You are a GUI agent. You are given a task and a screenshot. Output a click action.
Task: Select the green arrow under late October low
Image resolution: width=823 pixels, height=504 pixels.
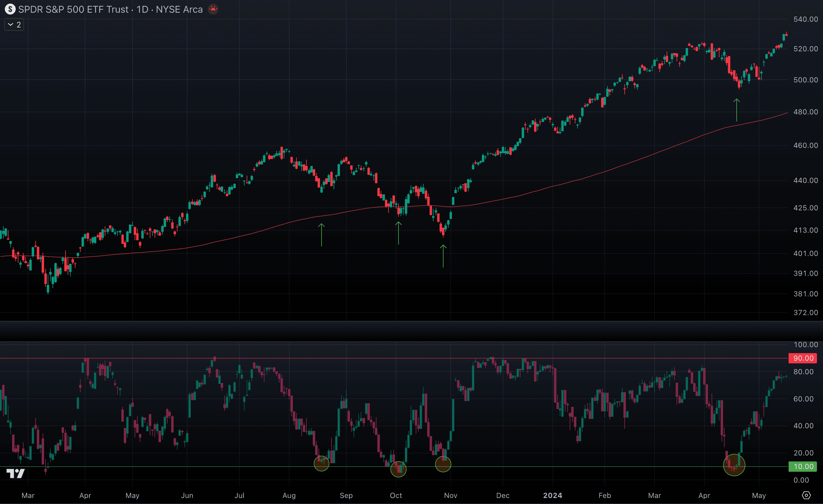click(x=443, y=256)
